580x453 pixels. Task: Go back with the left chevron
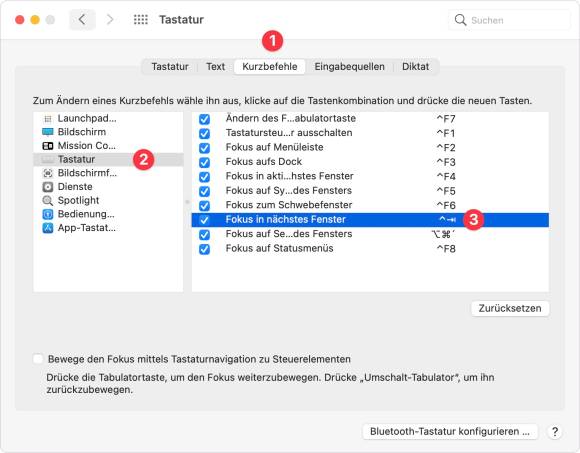point(82,20)
